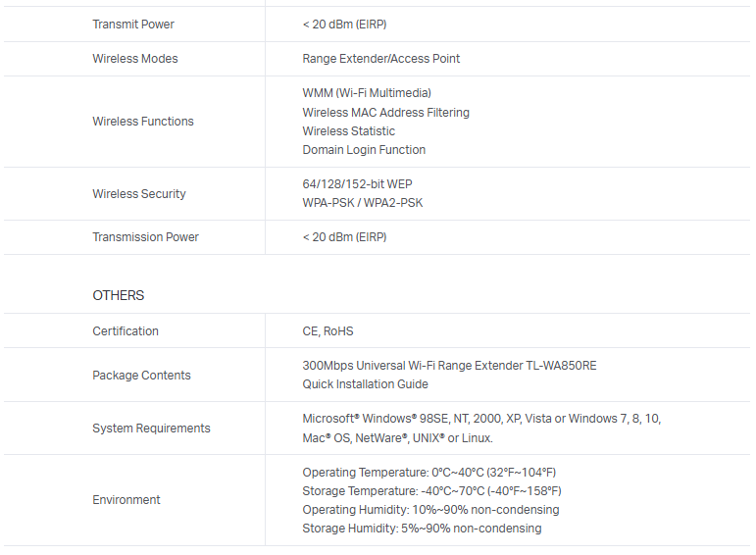Click the Wireless Modes label
Viewport: 756px width, 555px height.
(x=135, y=59)
